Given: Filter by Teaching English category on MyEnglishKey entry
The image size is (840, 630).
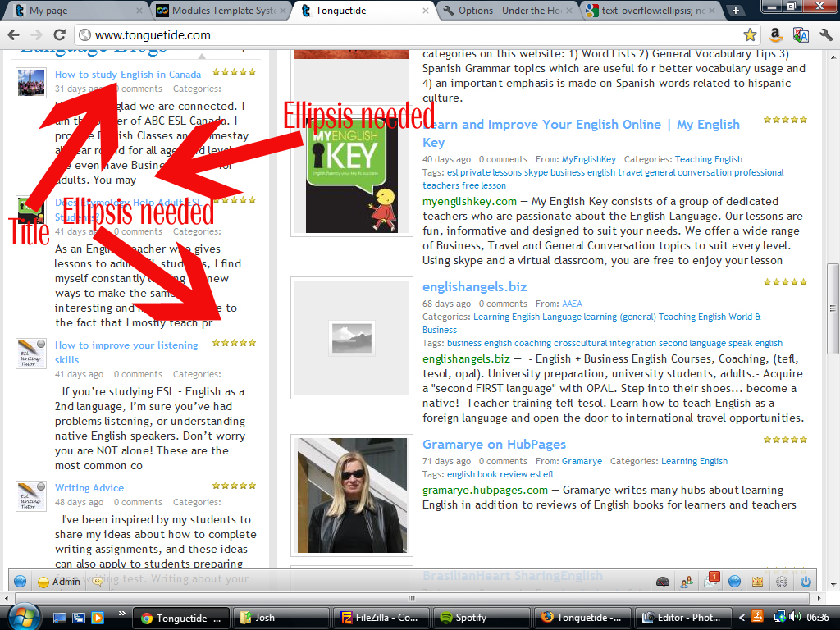Looking at the screenshot, I should click(x=708, y=159).
